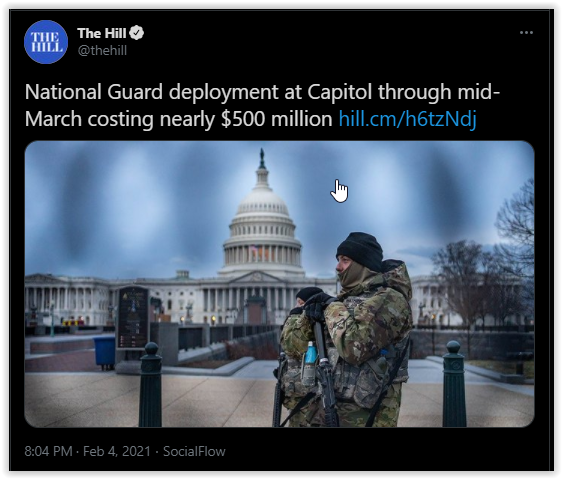Image resolution: width=562 pixels, height=479 pixels.
Task: Open The Hill's round profile avatar
Action: click(46, 42)
